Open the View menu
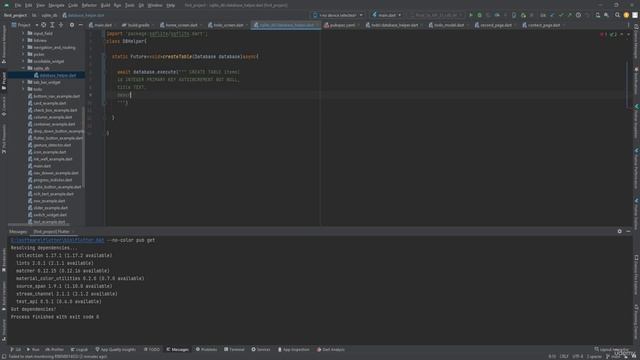Viewport: 640px width, 360px height. pos(40,5)
